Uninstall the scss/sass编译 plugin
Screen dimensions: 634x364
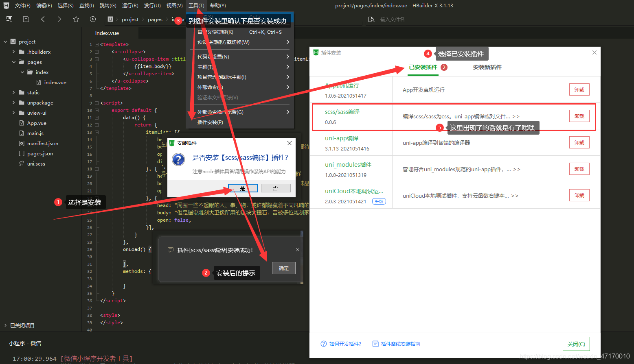click(x=579, y=116)
